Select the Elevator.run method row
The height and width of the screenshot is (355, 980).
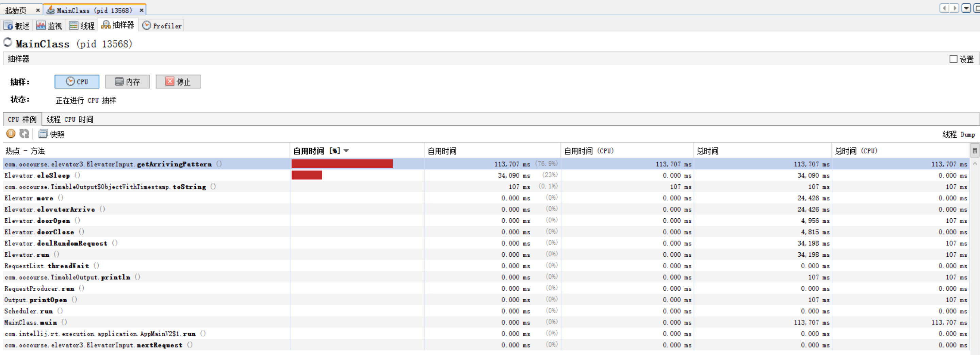click(486, 255)
